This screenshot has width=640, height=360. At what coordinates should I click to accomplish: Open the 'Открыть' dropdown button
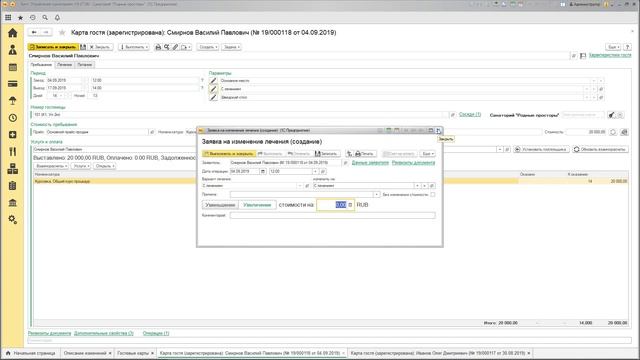pyautogui.click(x=104, y=166)
